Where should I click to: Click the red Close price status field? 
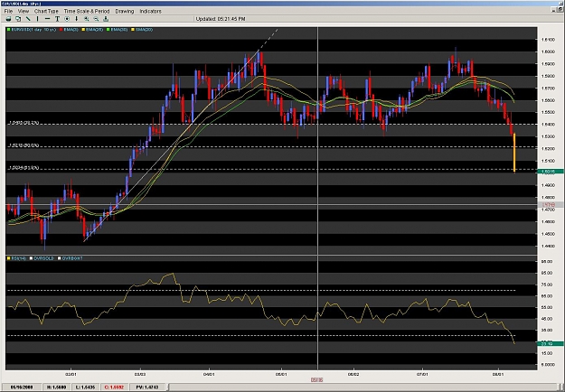click(114, 387)
